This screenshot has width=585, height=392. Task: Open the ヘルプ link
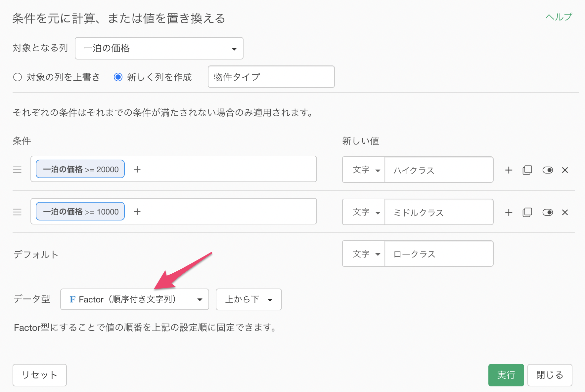point(559,17)
